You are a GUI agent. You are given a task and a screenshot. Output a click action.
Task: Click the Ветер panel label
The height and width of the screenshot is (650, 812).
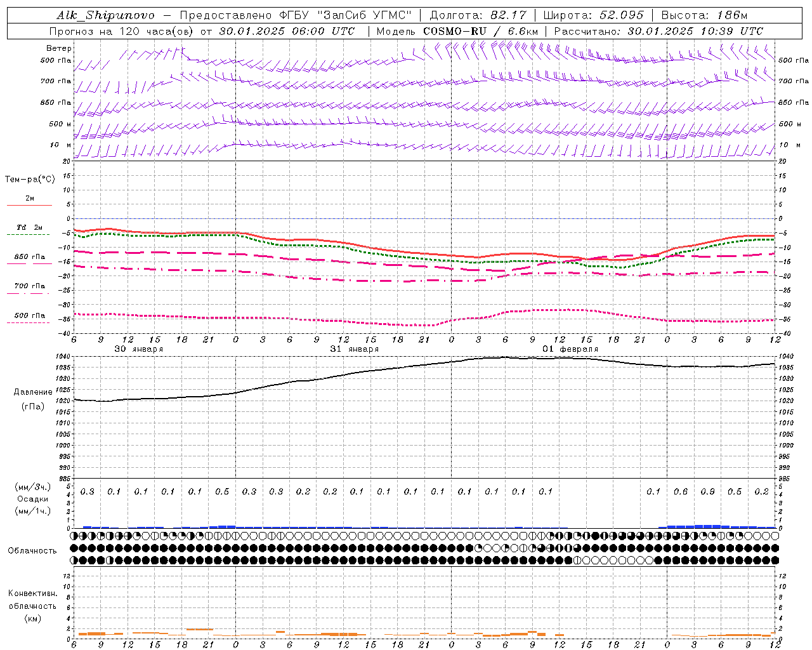(x=59, y=48)
